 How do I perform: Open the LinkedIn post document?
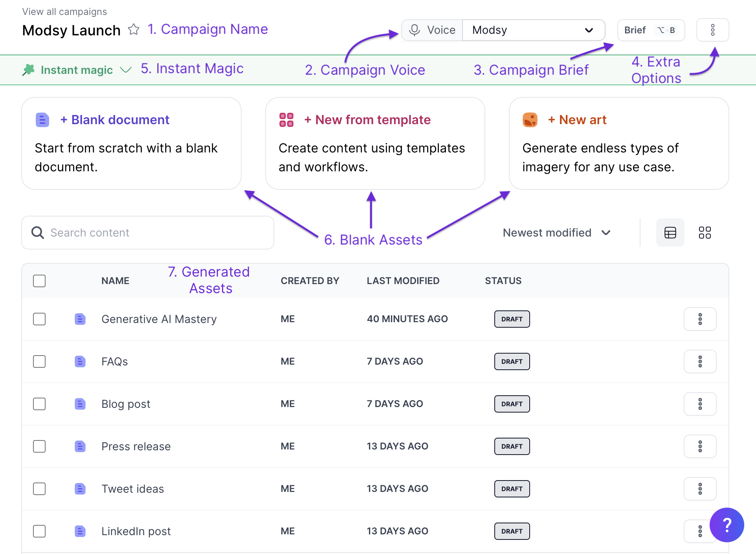coord(136,531)
